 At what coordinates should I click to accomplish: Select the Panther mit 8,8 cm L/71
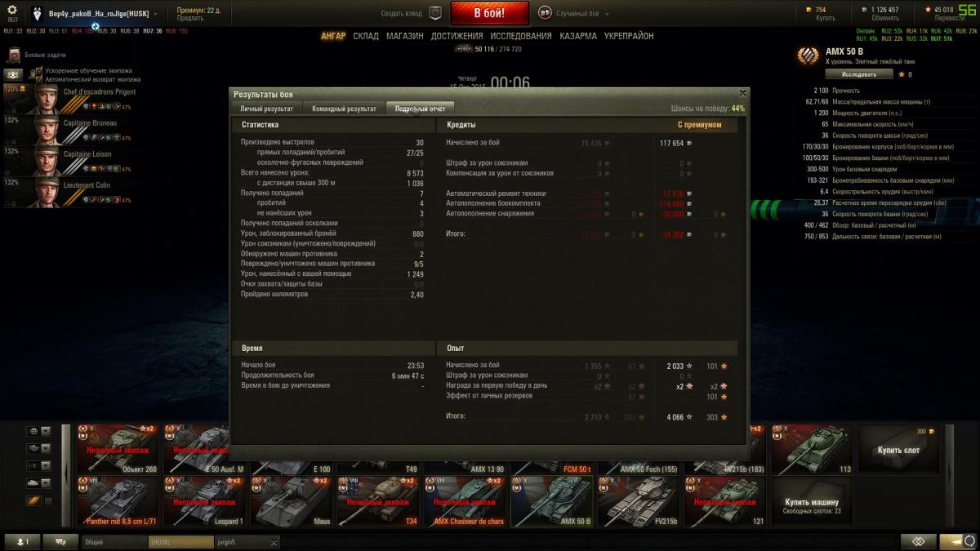pyautogui.click(x=116, y=501)
